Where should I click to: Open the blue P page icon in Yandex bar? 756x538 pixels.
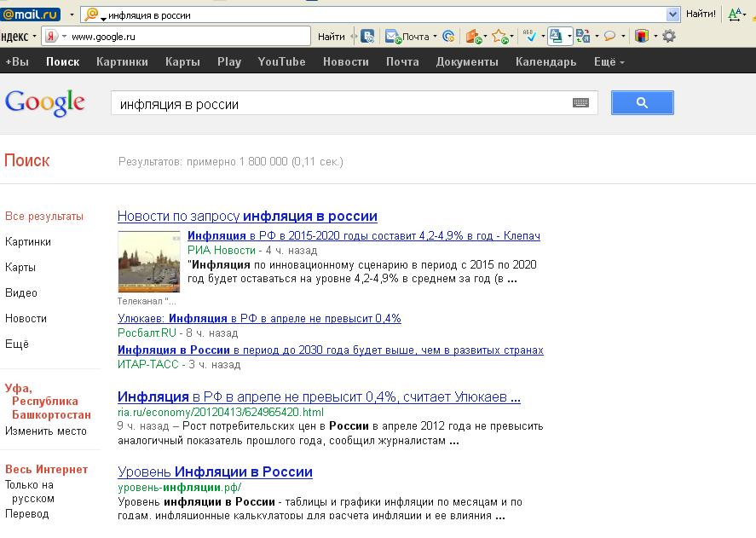tap(368, 36)
